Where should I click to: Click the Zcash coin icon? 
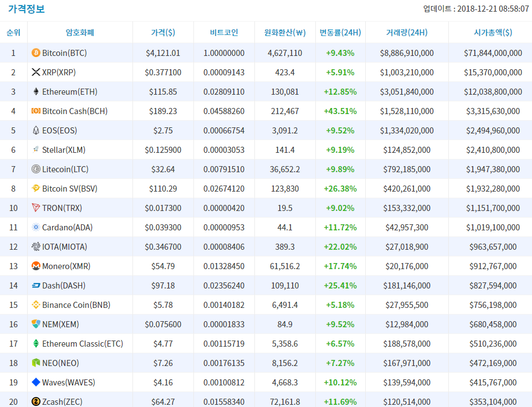tap(35, 401)
